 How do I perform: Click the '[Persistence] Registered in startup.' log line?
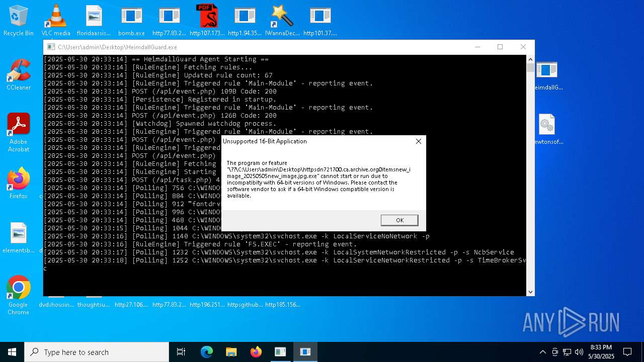(x=160, y=100)
